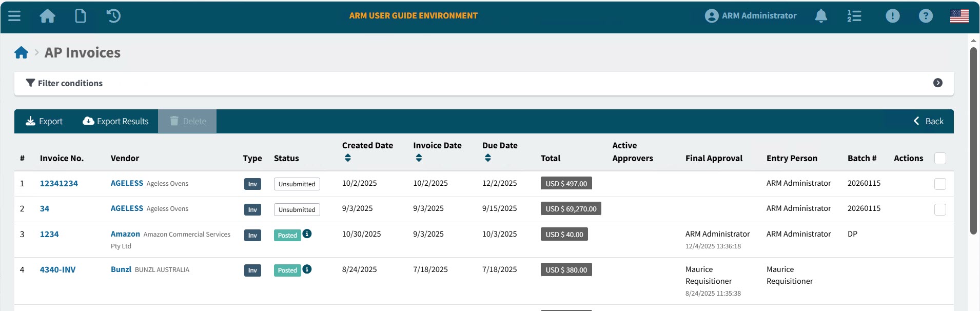Open invoice 4340-INV link

point(57,270)
